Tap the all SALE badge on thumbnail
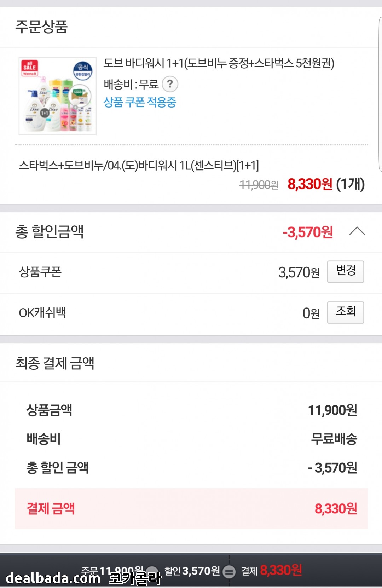 point(30,68)
